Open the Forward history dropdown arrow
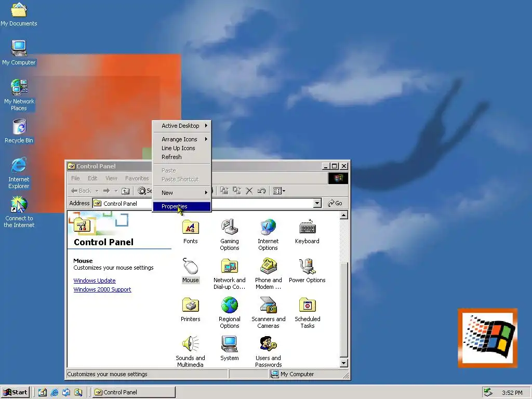532x399 pixels. (x=116, y=191)
